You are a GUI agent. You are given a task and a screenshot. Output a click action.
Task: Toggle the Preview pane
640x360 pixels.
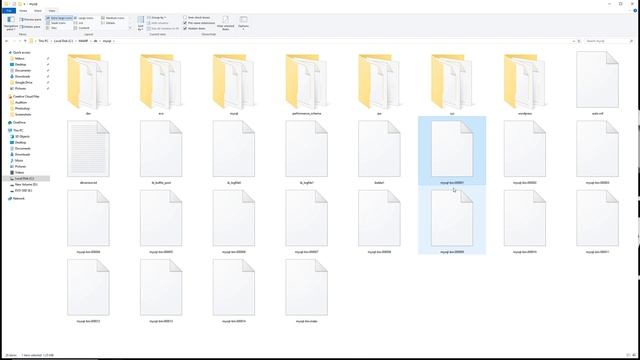tap(31, 19)
